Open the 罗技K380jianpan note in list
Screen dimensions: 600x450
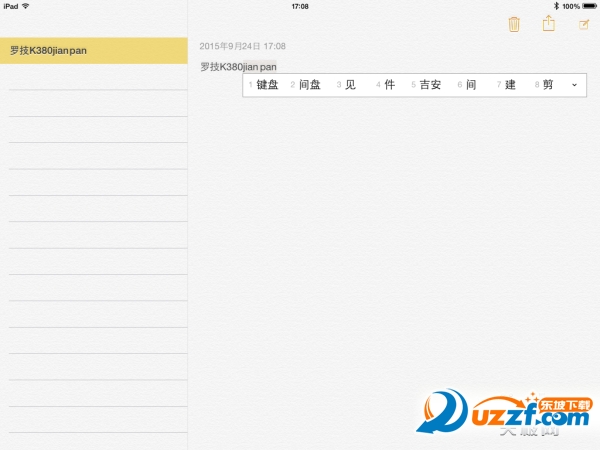coord(94,51)
